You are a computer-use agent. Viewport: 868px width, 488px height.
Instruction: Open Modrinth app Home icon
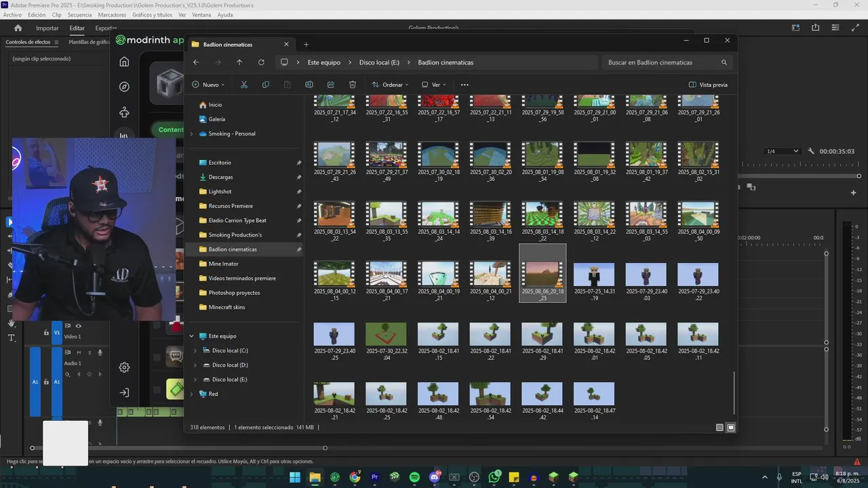tap(124, 62)
